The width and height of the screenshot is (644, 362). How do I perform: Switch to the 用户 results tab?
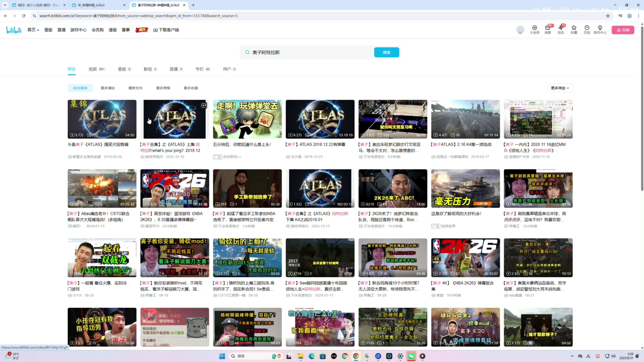(229, 69)
